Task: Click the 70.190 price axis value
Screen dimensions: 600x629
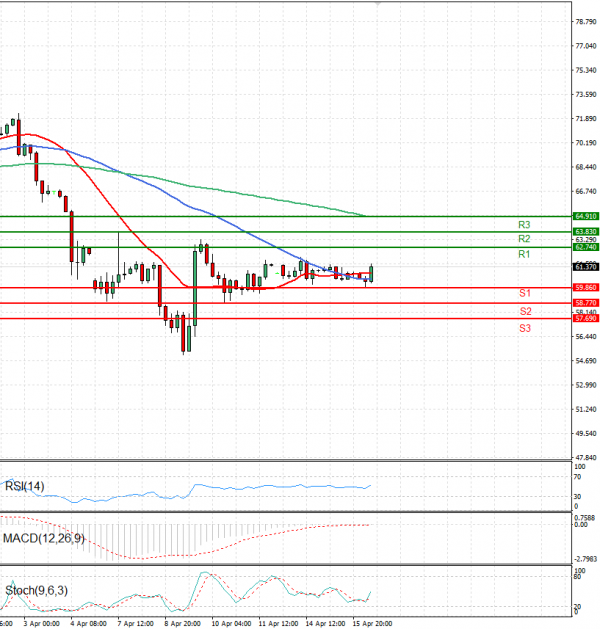Action: (x=586, y=143)
